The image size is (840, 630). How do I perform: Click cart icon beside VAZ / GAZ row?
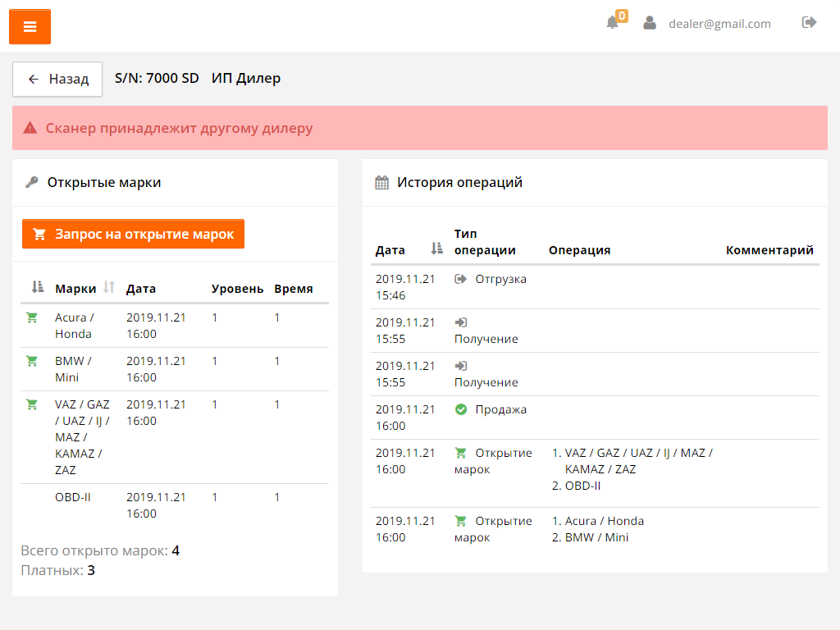pyautogui.click(x=32, y=404)
